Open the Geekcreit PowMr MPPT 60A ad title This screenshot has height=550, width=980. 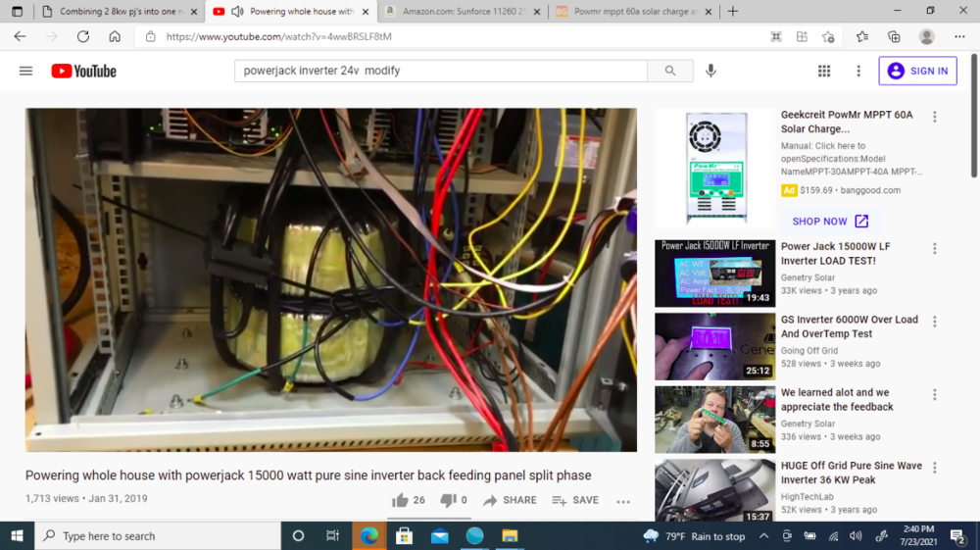click(847, 122)
